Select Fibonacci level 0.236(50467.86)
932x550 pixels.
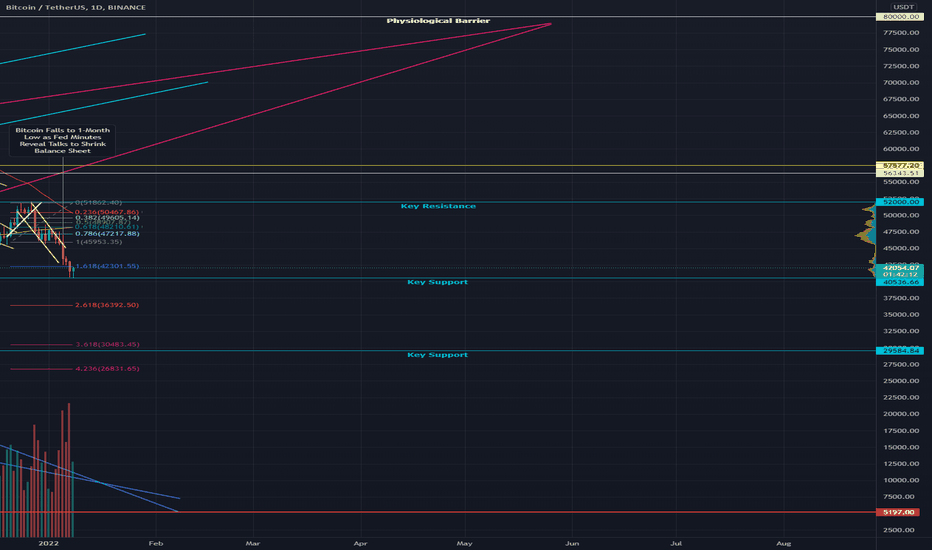tap(107, 212)
